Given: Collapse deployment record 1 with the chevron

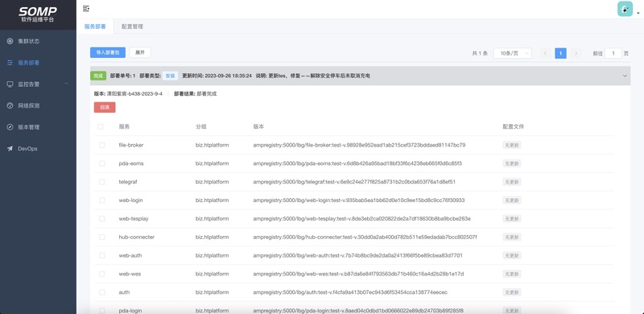Looking at the screenshot, I should (x=625, y=76).
